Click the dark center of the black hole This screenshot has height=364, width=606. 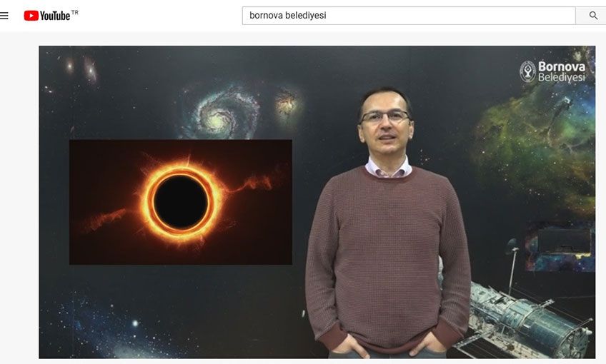click(181, 202)
